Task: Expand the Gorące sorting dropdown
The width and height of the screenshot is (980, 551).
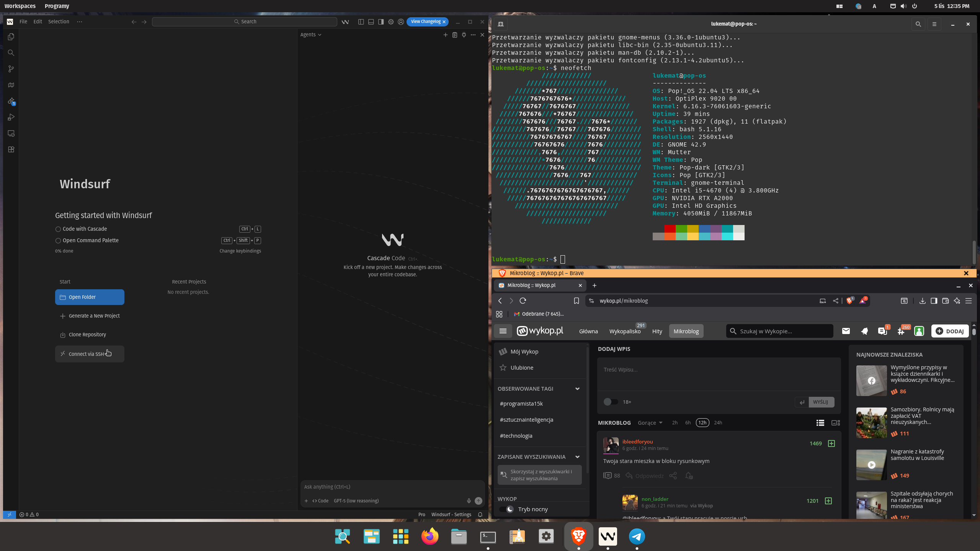Action: [650, 423]
